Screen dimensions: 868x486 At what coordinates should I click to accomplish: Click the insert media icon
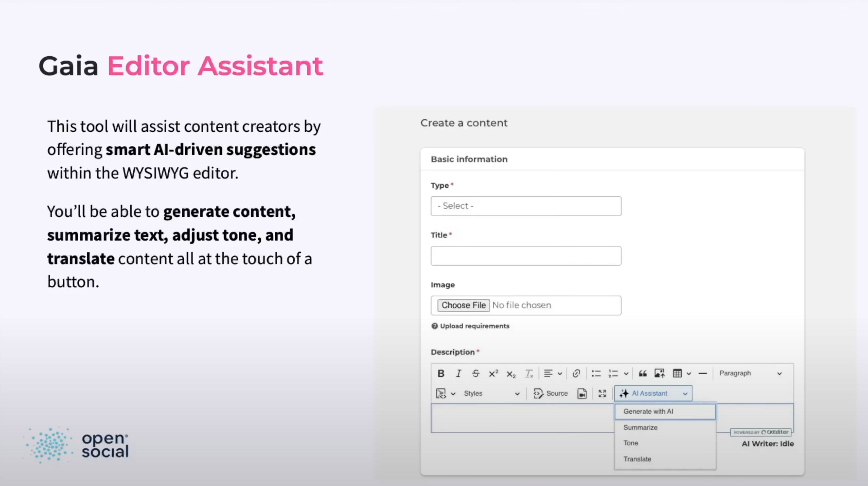[x=582, y=393]
